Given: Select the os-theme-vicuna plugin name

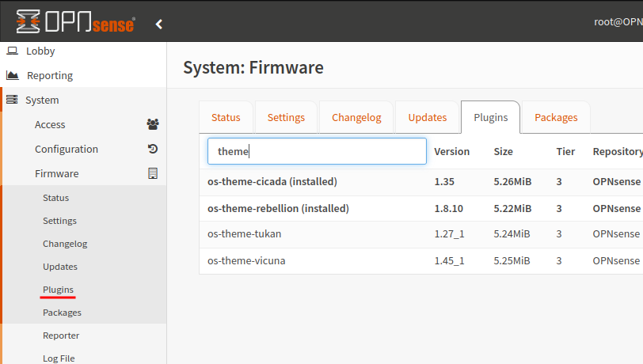Looking at the screenshot, I should 246,260.
